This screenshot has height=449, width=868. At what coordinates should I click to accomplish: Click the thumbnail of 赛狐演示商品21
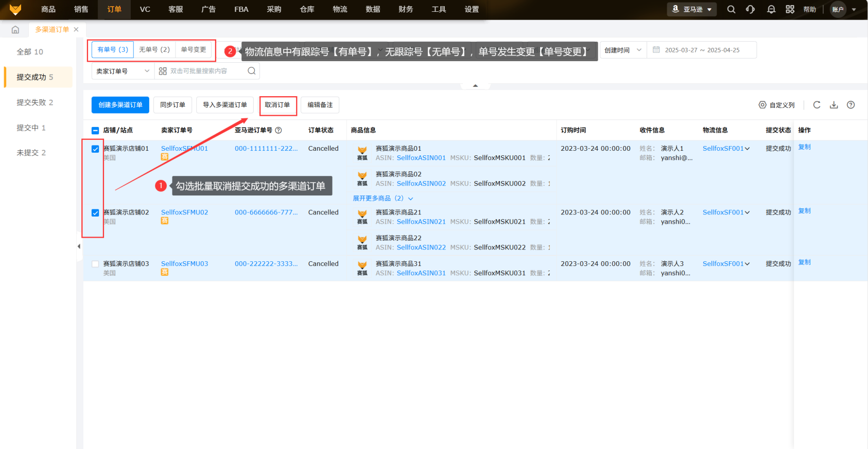(x=362, y=217)
